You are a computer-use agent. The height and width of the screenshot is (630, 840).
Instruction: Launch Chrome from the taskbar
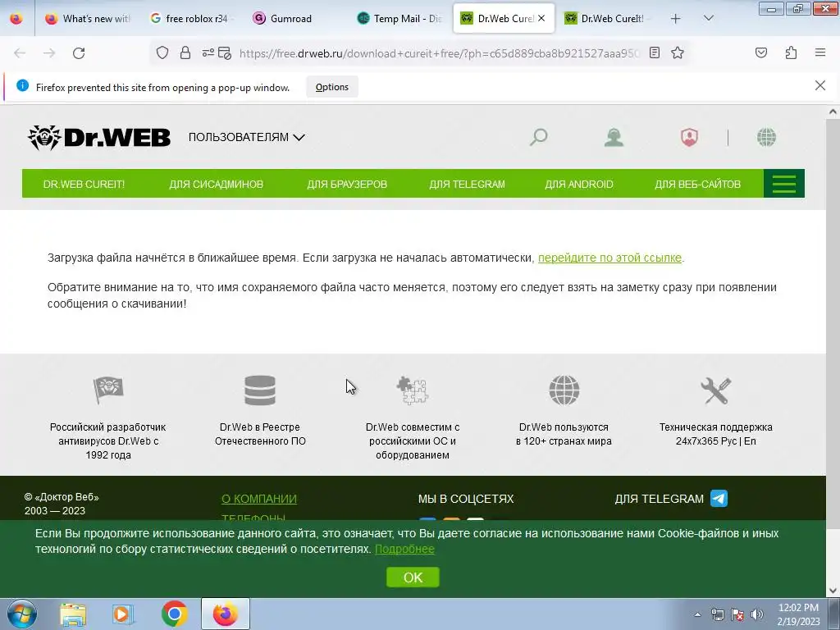click(x=174, y=614)
